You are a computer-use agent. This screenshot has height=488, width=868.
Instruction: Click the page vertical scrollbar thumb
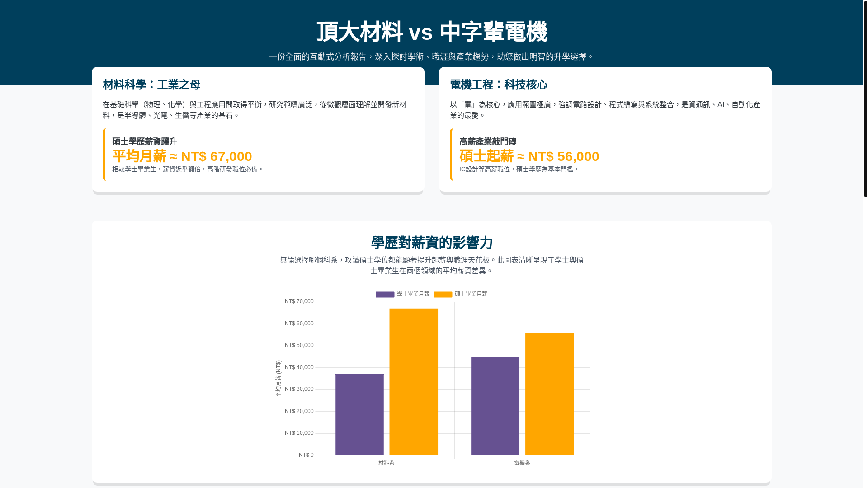coord(865,99)
